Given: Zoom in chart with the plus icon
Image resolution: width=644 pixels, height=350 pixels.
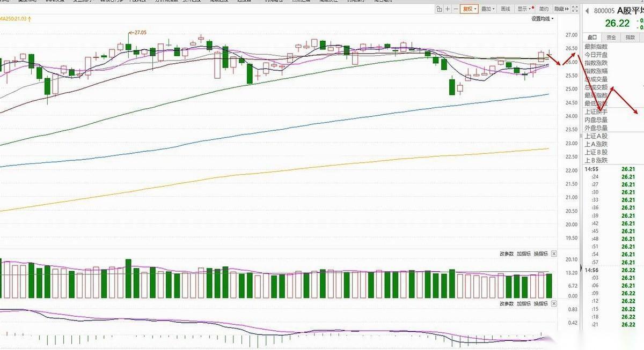Looking at the screenshot, I should tap(448, 9).
